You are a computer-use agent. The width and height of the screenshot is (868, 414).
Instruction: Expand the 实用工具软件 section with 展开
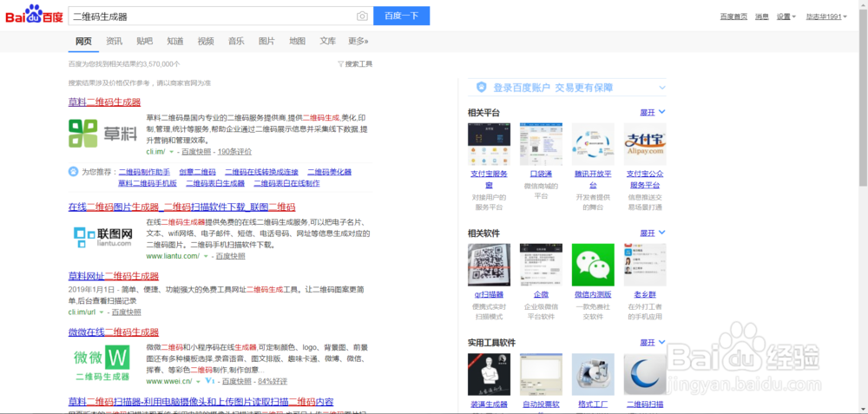click(653, 343)
